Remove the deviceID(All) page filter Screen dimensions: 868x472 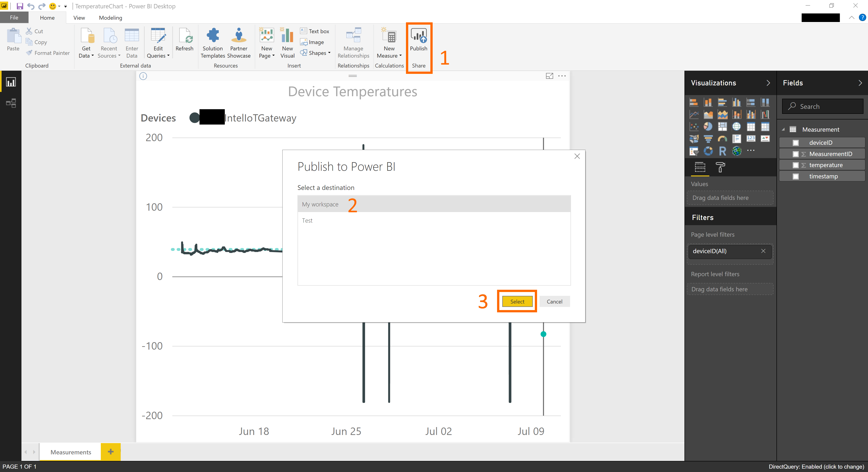pyautogui.click(x=763, y=251)
